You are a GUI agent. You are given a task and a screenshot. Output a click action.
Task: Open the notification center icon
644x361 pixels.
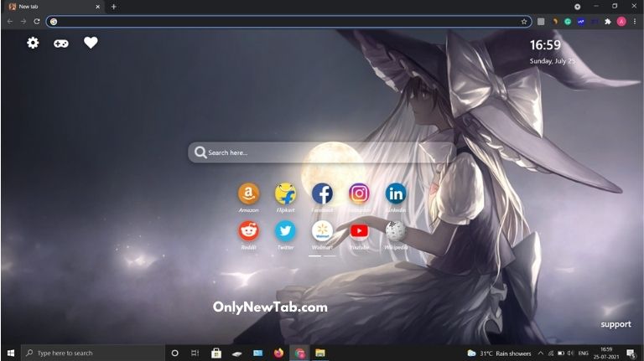coord(631,353)
